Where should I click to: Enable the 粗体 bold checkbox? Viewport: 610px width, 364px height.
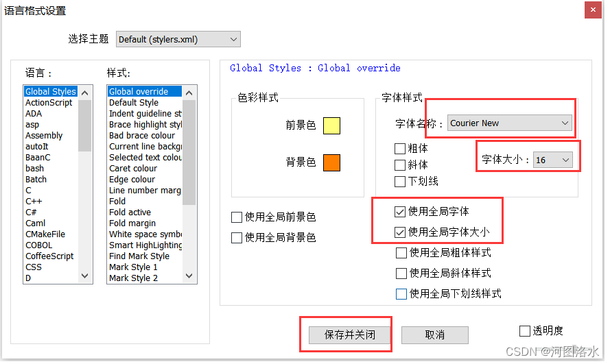(x=400, y=149)
